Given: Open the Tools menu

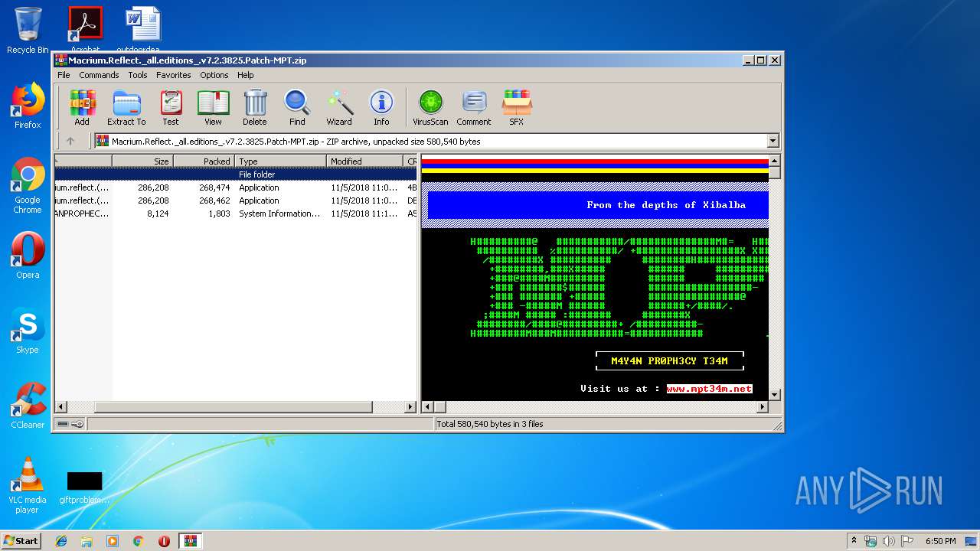Looking at the screenshot, I should (x=138, y=75).
